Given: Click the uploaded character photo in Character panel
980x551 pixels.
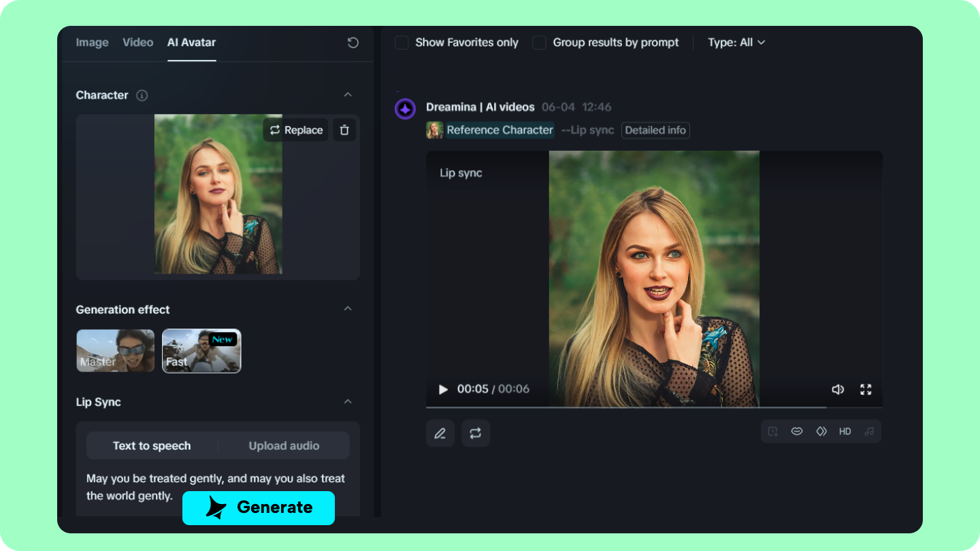Looking at the screenshot, I should (x=218, y=195).
